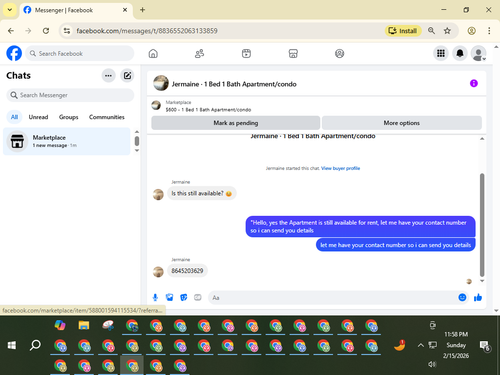Open the Friends icon in top navigation

199,53
